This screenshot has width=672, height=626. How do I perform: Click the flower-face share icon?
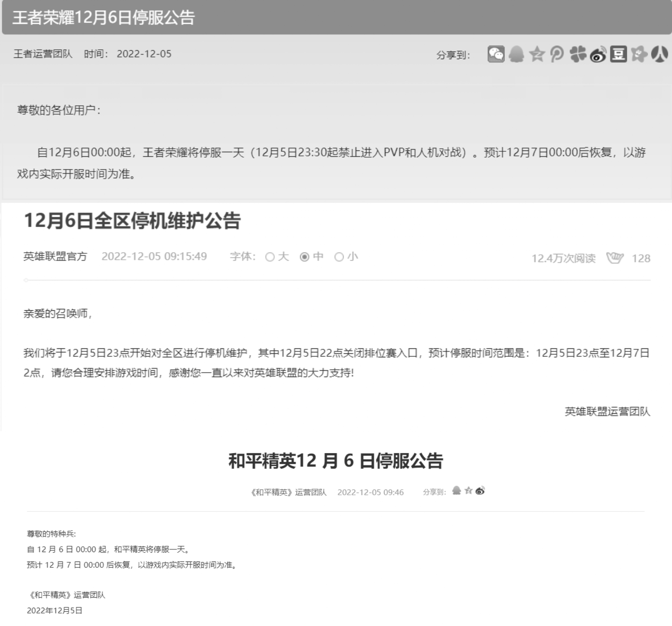[x=638, y=55]
